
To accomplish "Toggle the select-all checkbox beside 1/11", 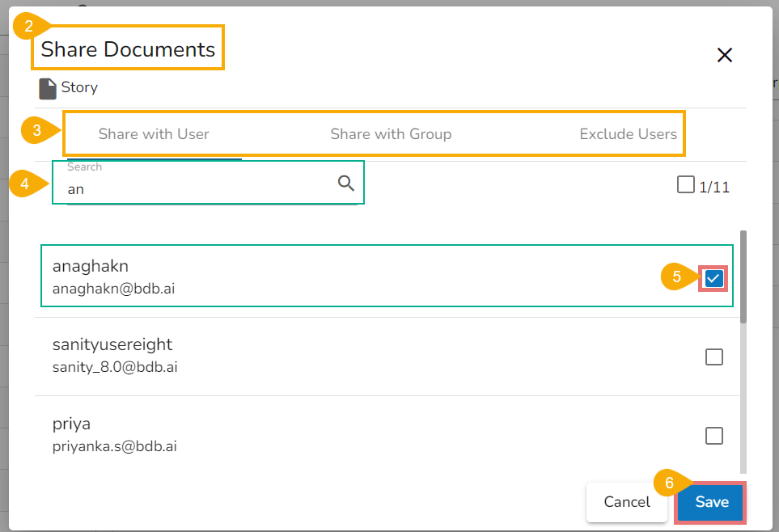I will [x=685, y=185].
